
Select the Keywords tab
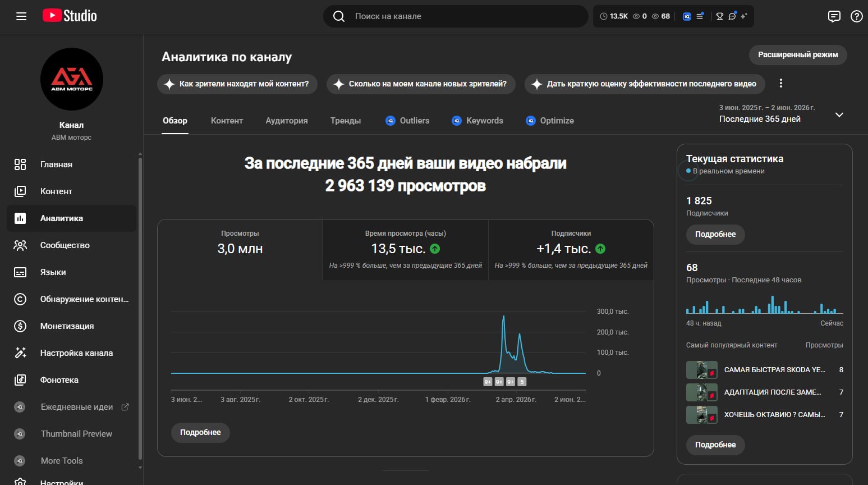477,121
